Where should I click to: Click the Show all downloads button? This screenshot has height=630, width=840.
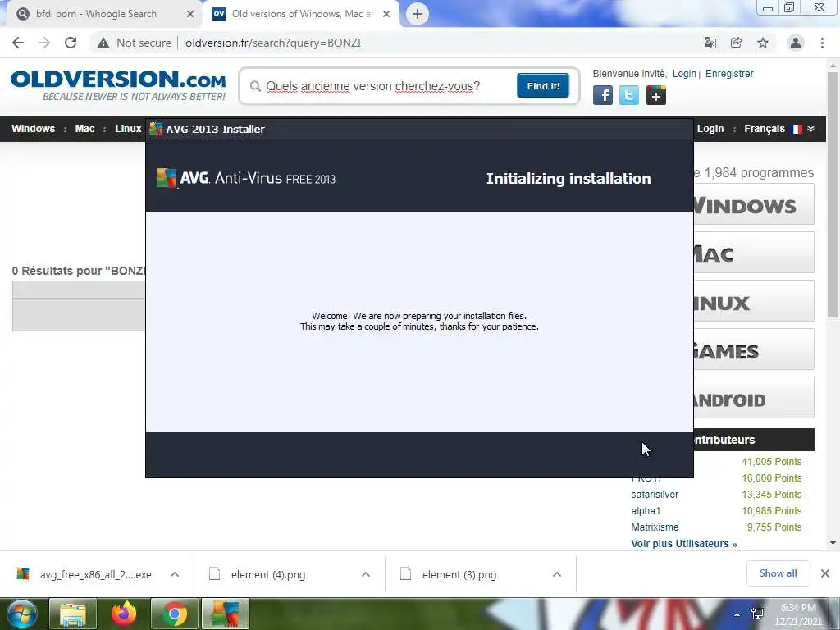click(778, 573)
